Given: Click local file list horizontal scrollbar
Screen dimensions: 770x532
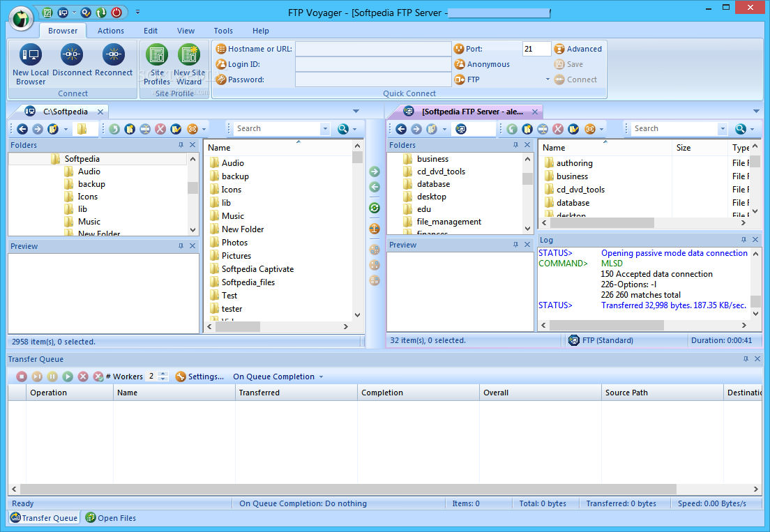Looking at the screenshot, I should [x=238, y=326].
